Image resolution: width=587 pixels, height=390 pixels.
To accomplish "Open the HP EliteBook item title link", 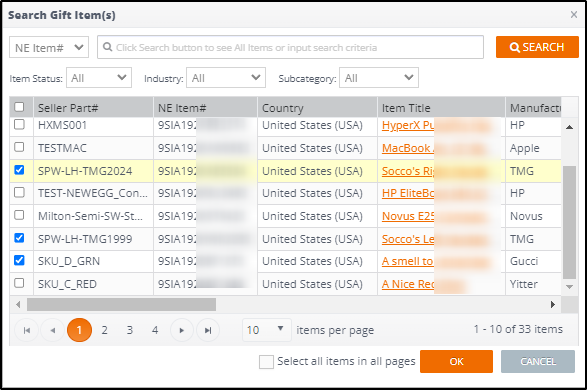I will click(408, 193).
